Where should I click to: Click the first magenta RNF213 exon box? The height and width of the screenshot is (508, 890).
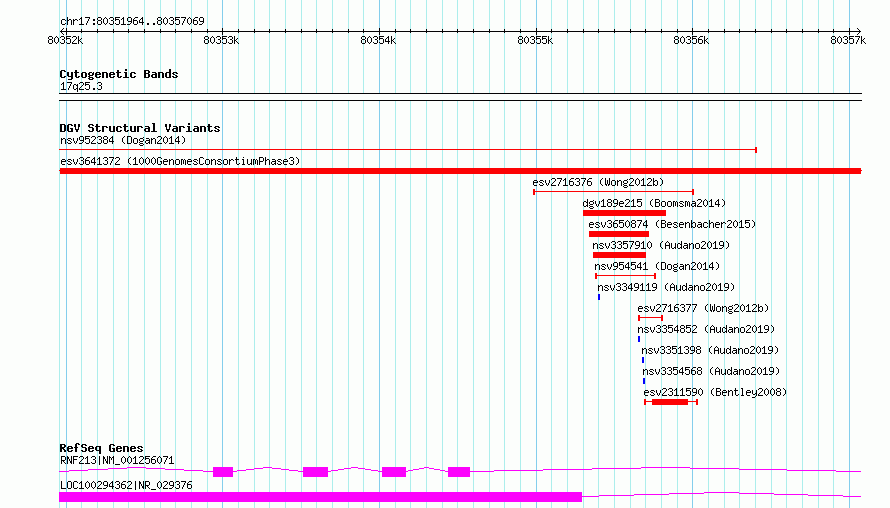(223, 472)
